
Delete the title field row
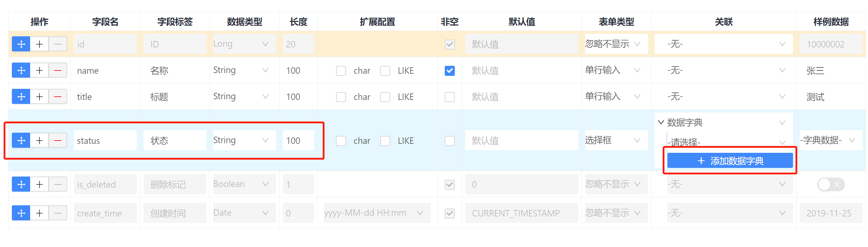coord(58,97)
